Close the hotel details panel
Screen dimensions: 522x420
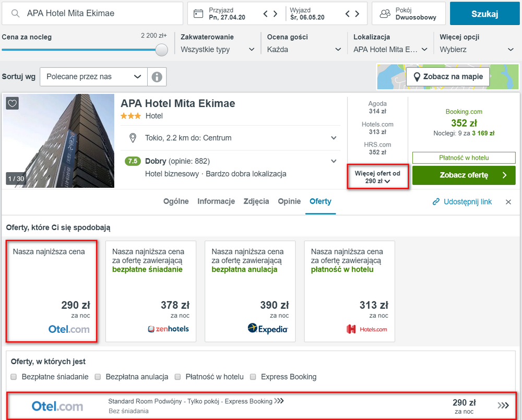508,202
